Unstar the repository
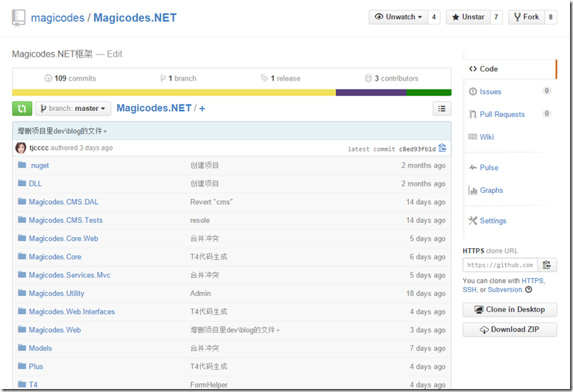This screenshot has width=573, height=392. click(x=468, y=17)
